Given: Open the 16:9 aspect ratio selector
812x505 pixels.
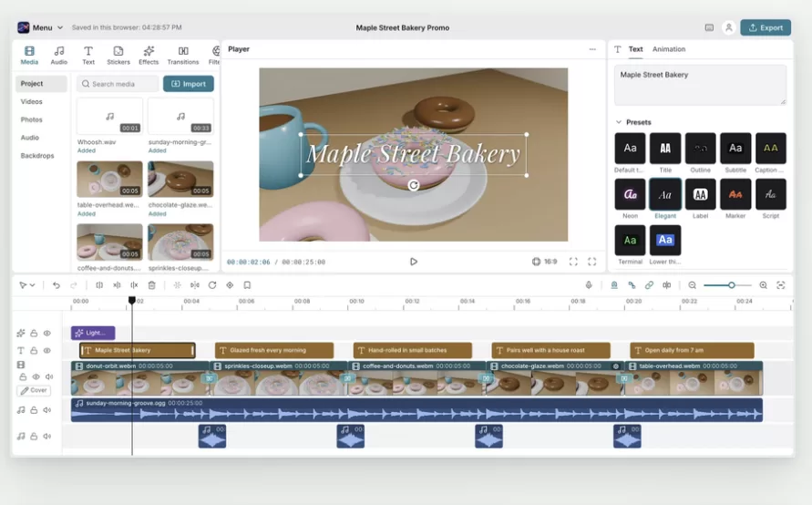Looking at the screenshot, I should click(544, 262).
